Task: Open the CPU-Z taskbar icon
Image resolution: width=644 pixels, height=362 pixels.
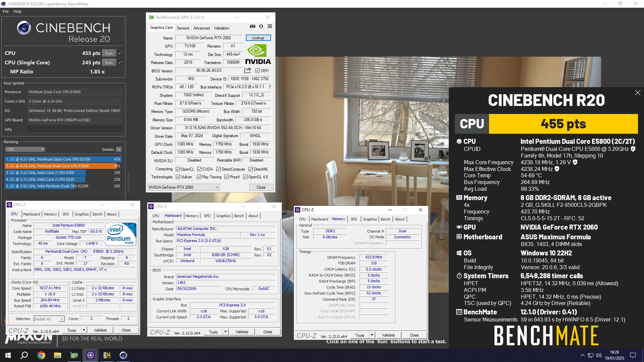Action: (x=91, y=355)
